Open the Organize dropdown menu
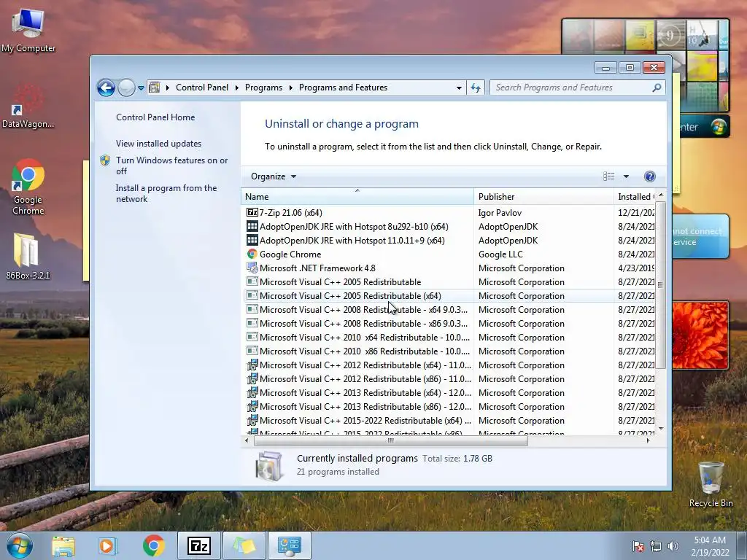Screen dimensions: 747x560 274,176
